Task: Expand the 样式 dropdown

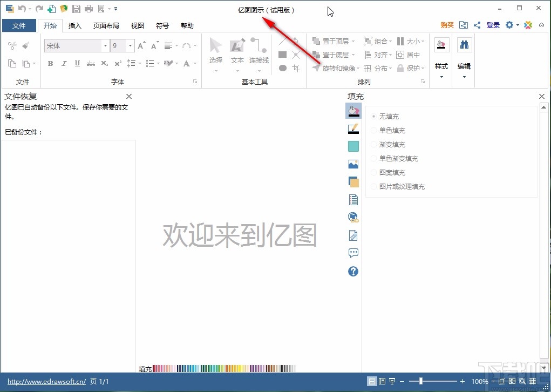Action: (x=441, y=77)
